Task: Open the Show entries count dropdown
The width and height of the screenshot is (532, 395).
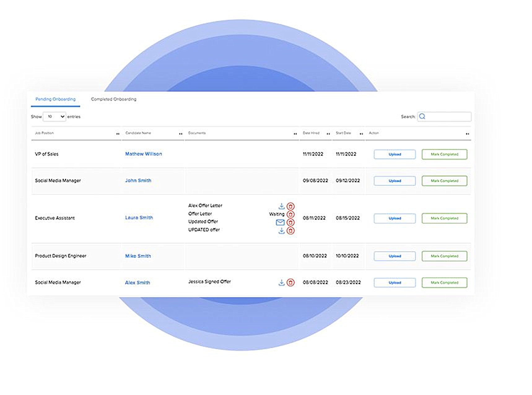Action: (x=55, y=117)
